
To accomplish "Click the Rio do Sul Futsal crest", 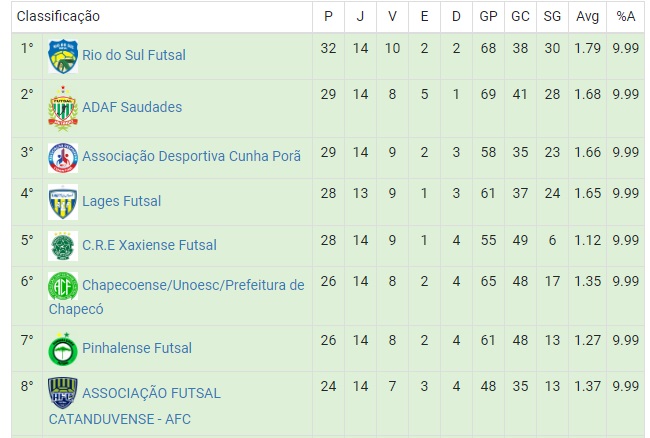I will click(63, 56).
